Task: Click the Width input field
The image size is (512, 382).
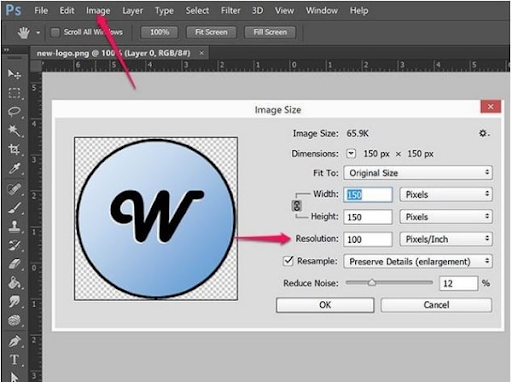Action: click(368, 195)
